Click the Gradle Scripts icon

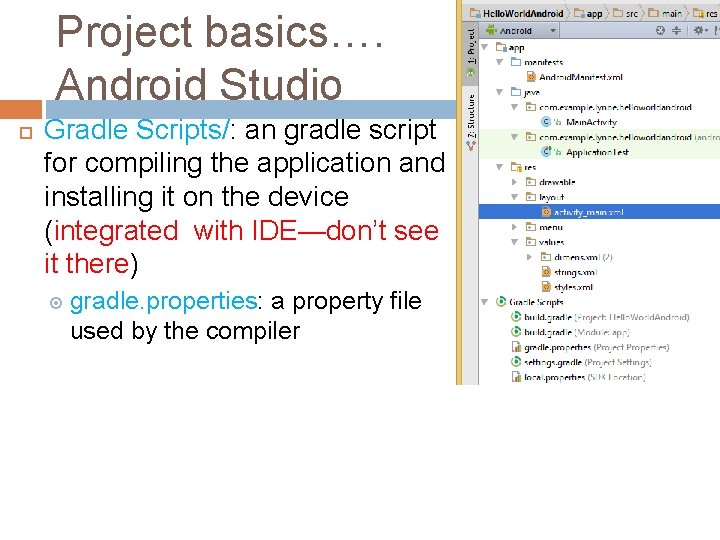pyautogui.click(x=501, y=302)
